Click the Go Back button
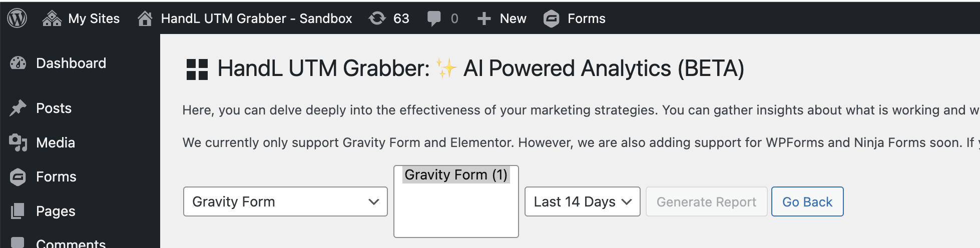This screenshot has height=248, width=980. [x=807, y=201]
